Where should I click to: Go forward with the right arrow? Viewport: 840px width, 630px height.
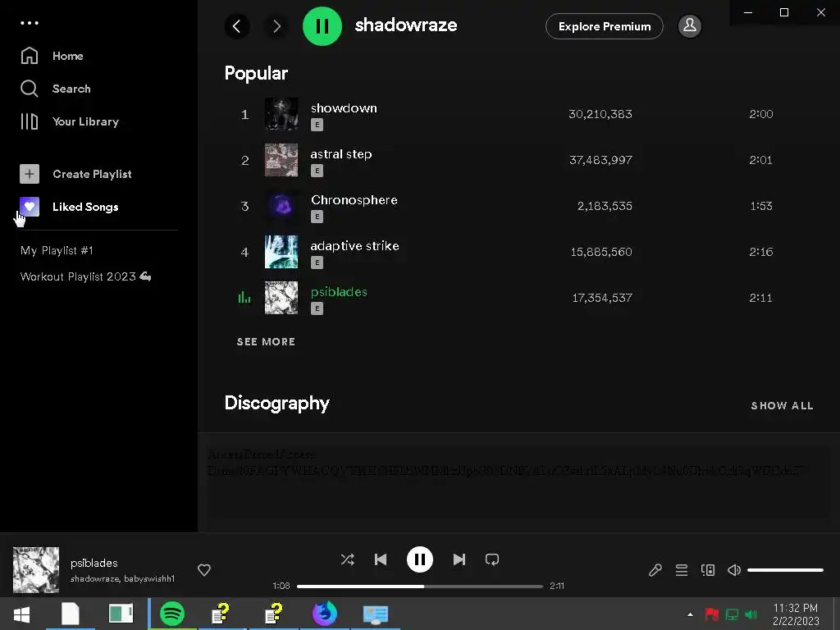pos(276,25)
